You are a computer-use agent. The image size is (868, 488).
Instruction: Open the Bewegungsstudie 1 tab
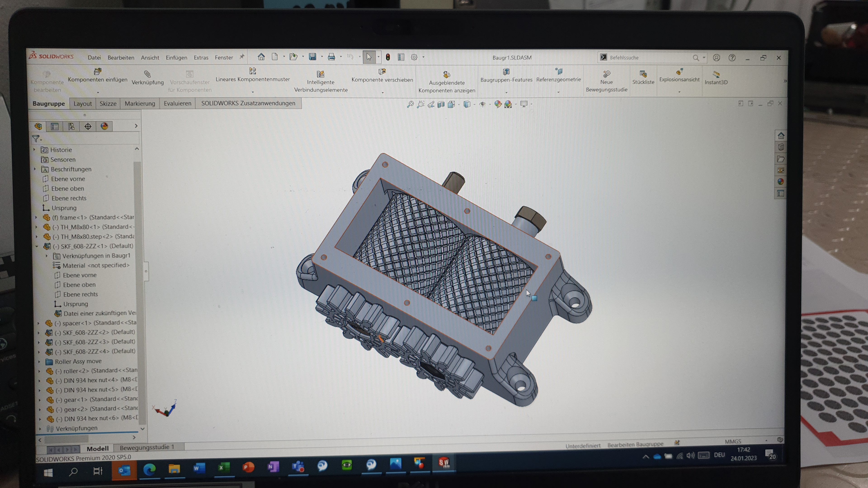tap(147, 447)
